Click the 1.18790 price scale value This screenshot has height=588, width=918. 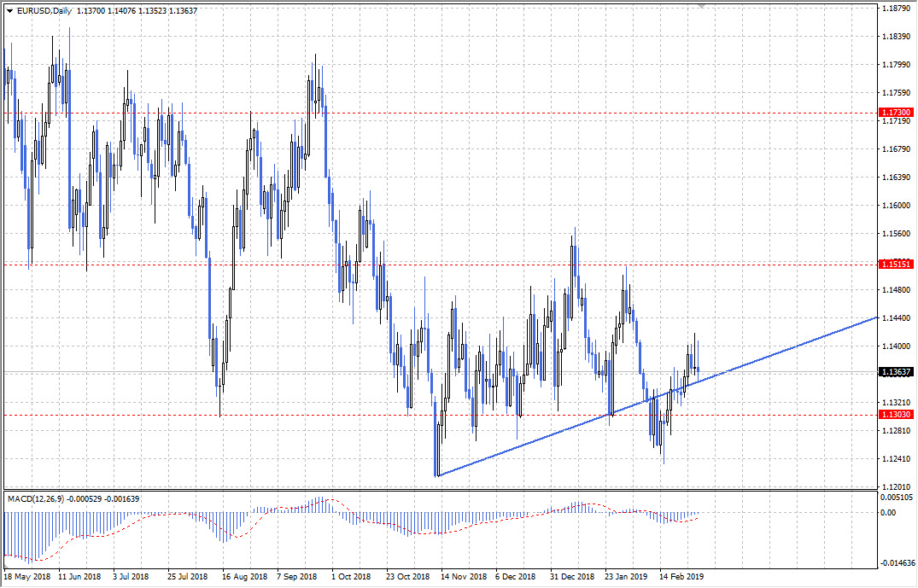[x=897, y=9]
